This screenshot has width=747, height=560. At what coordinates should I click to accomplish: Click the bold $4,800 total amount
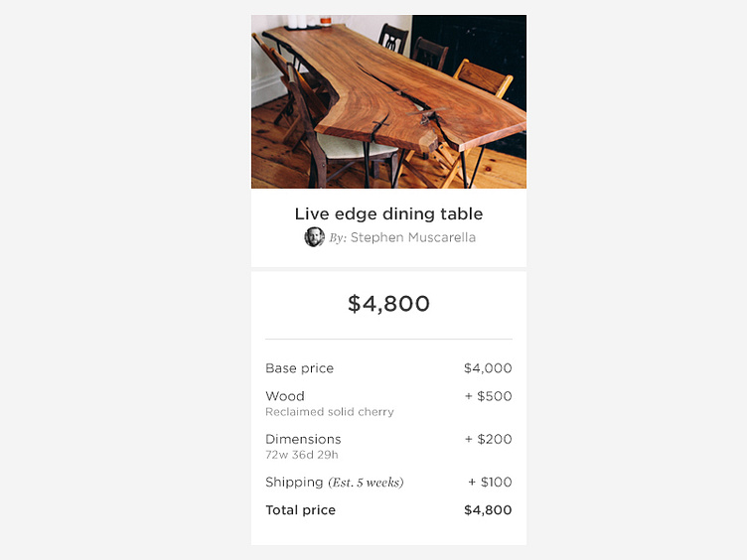click(x=488, y=510)
